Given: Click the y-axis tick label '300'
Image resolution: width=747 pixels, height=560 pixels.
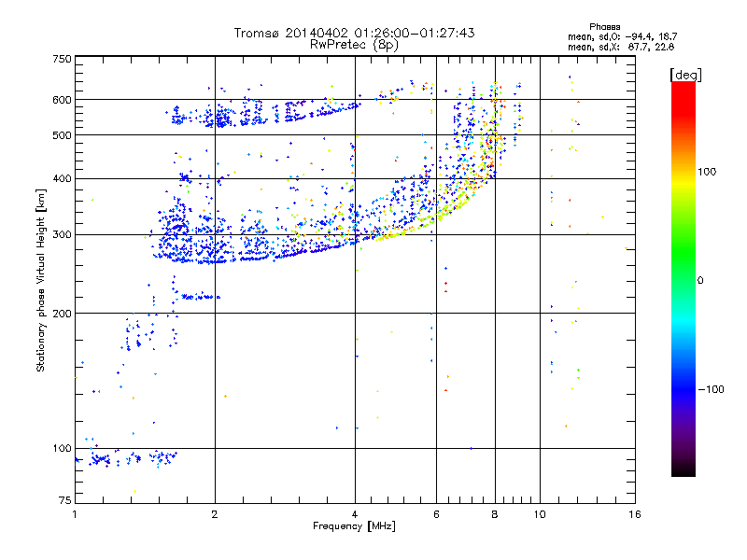Looking at the screenshot, I should [x=62, y=234].
